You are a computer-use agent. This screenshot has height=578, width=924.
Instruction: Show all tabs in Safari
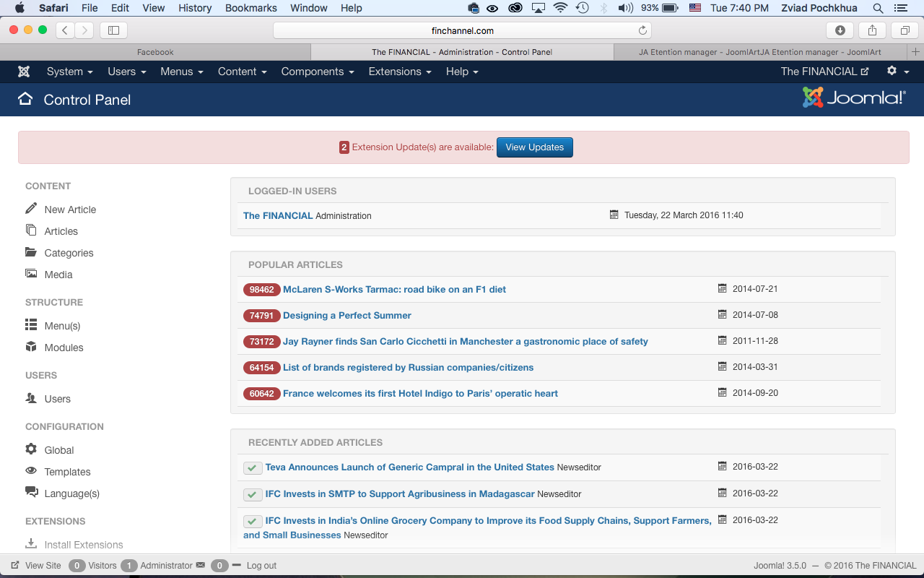click(x=905, y=30)
